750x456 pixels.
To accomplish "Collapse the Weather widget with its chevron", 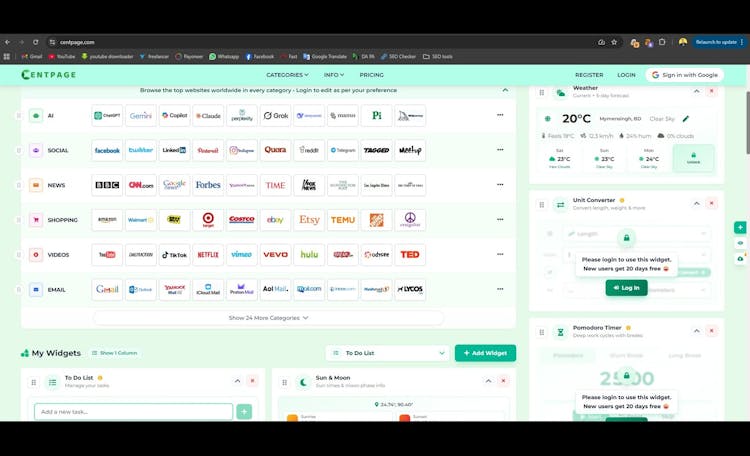I will tap(697, 91).
